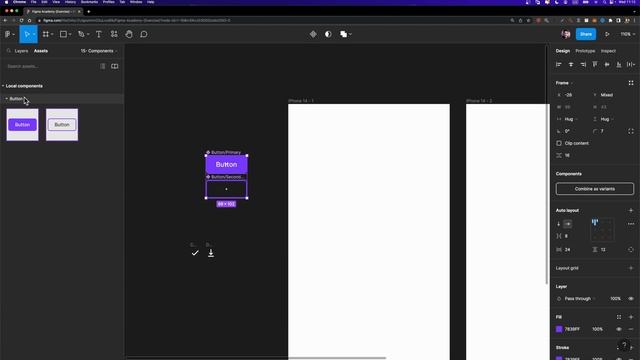Click the fill color swatch
The width and height of the screenshot is (640, 360).
(559, 329)
